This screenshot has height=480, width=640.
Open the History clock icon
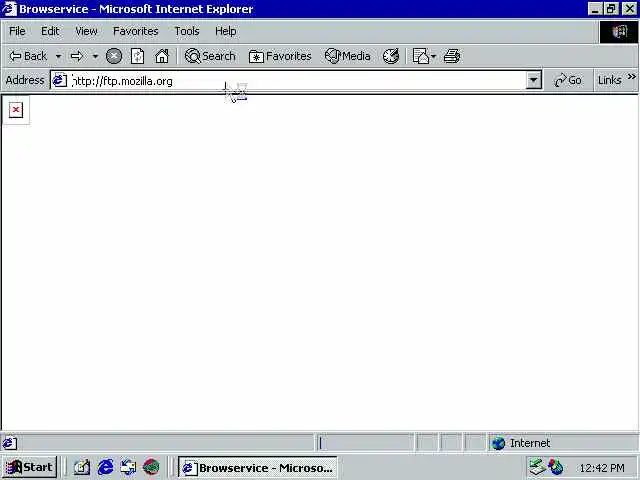click(391, 56)
